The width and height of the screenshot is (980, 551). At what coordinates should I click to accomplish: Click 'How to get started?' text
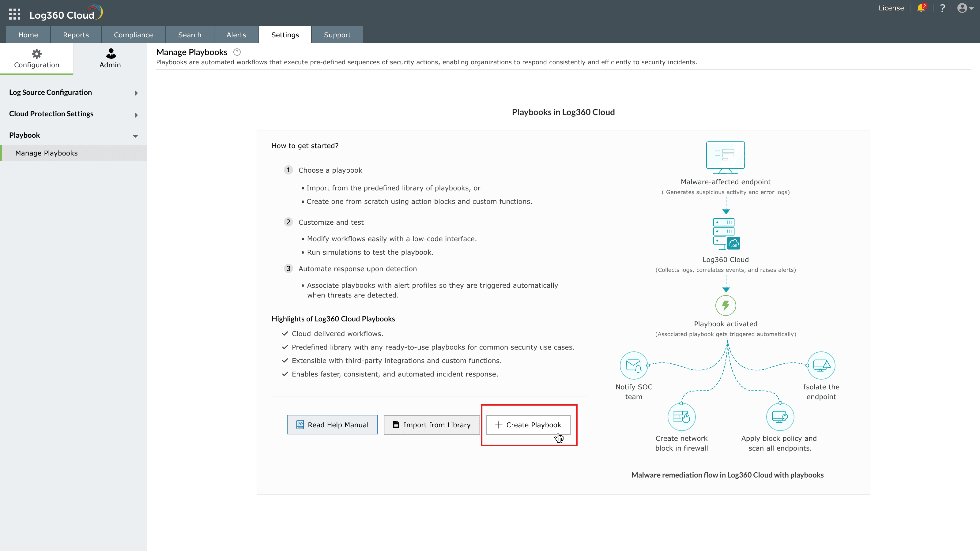coord(305,146)
